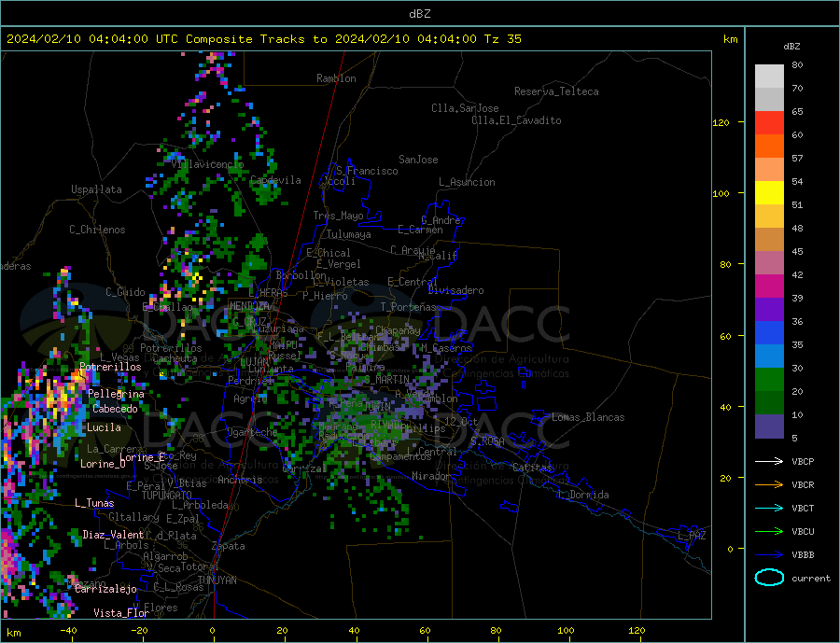840x643 pixels.
Task: Select the dark green swatch between 20 and 10
Action: pyautogui.click(x=769, y=402)
